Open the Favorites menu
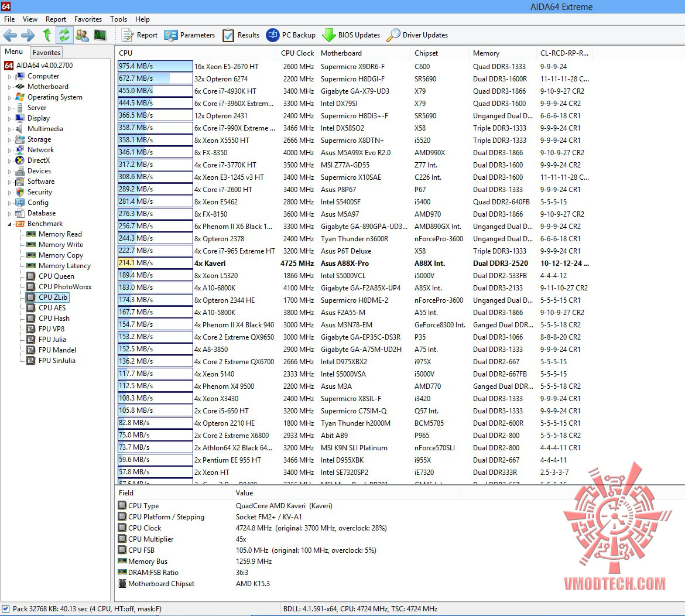The width and height of the screenshot is (685, 616). (x=88, y=19)
